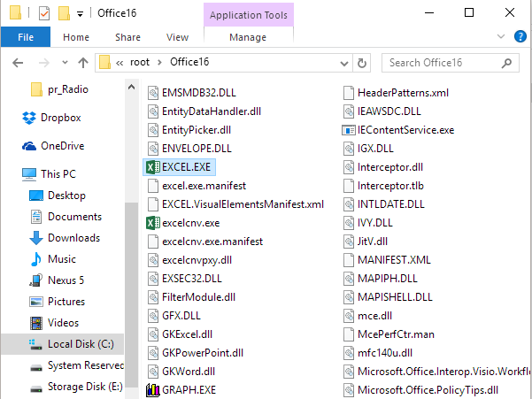Screen dimensions: 532x399
Task: Click the IEContentService.exe window icon
Action: tap(349, 130)
